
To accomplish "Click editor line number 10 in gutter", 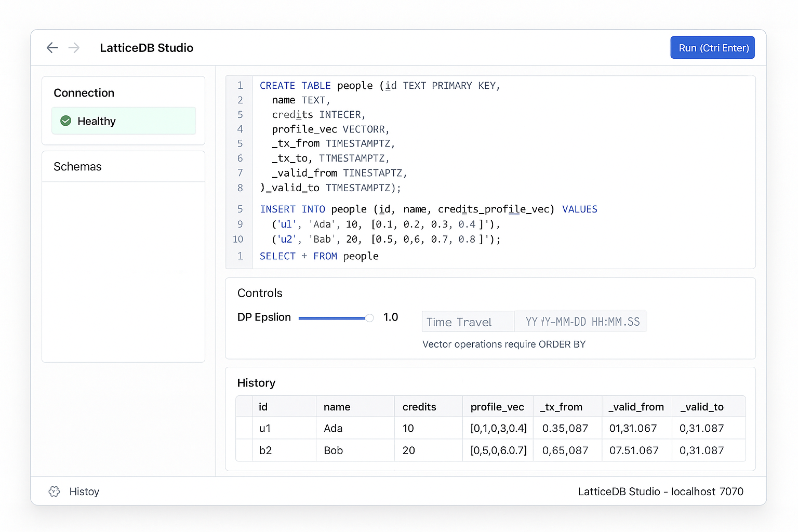I will pyautogui.click(x=238, y=240).
